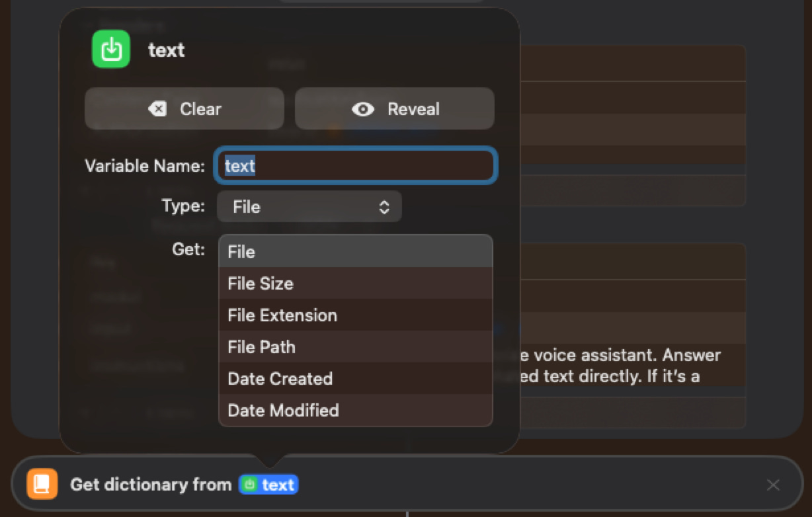Click the 'Get dictionary from' action text
Image resolution: width=812 pixels, height=517 pixels.
[x=151, y=485]
